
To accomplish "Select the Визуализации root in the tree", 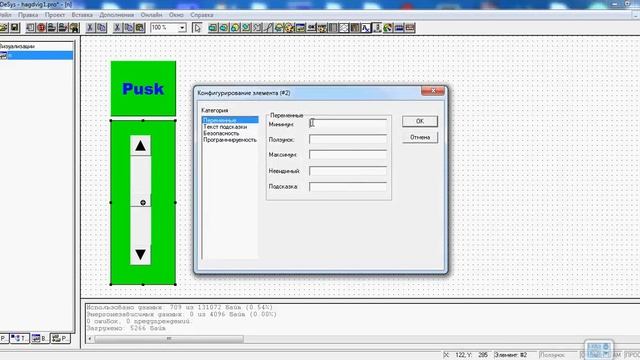I will [17, 46].
